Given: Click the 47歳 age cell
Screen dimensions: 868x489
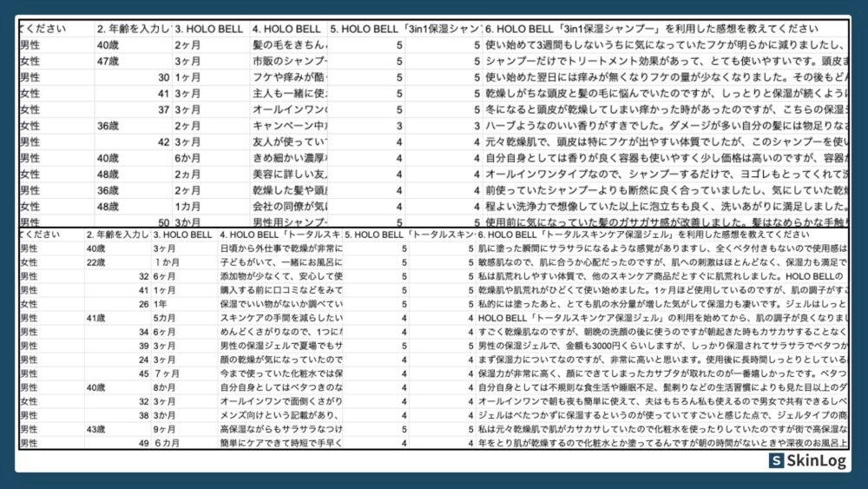Looking at the screenshot, I should pos(108,61).
